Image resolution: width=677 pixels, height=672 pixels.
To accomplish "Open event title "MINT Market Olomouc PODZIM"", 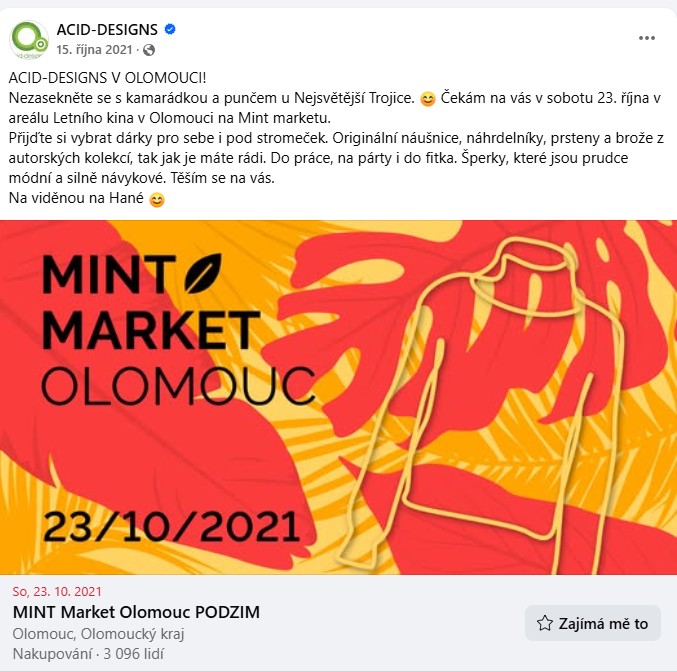I will pos(136,612).
